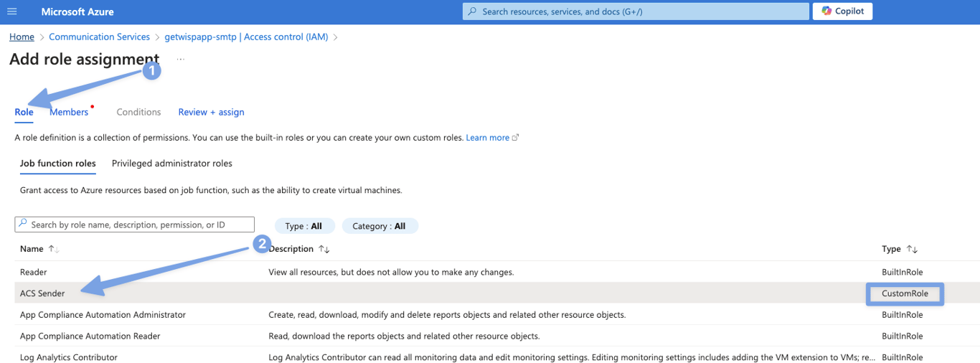Sort roles by Description column arrows
The width and height of the screenshot is (980, 363).
(324, 249)
